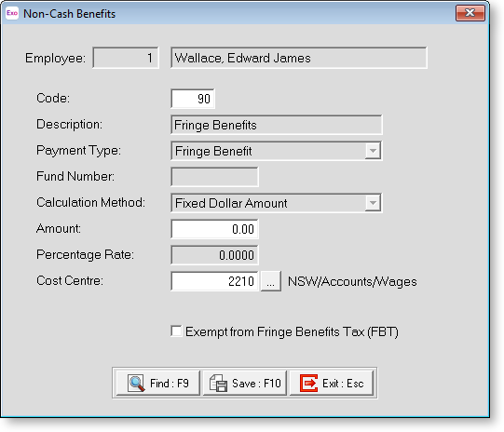Close the Non-Cash Benefits window

(x=470, y=13)
